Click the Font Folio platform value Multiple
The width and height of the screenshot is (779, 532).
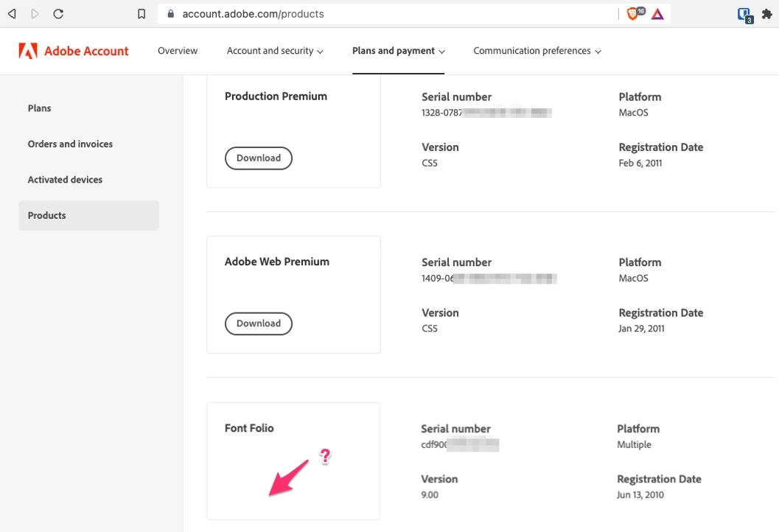click(634, 444)
